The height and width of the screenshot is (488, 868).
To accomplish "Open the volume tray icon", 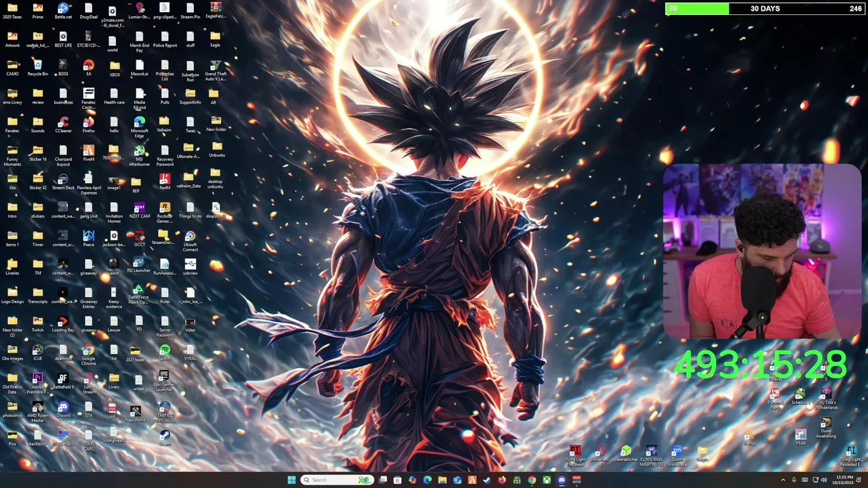I will pyautogui.click(x=824, y=480).
